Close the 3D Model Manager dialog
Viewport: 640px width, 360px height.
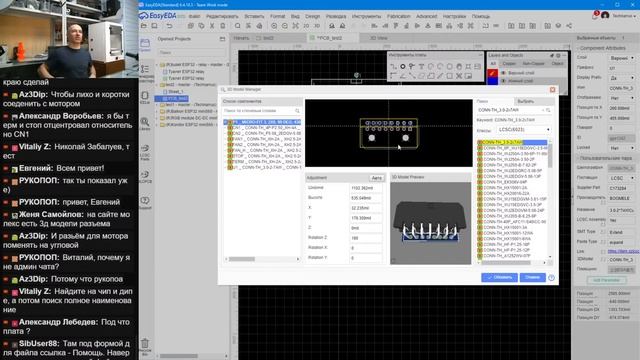pyautogui.click(x=552, y=89)
